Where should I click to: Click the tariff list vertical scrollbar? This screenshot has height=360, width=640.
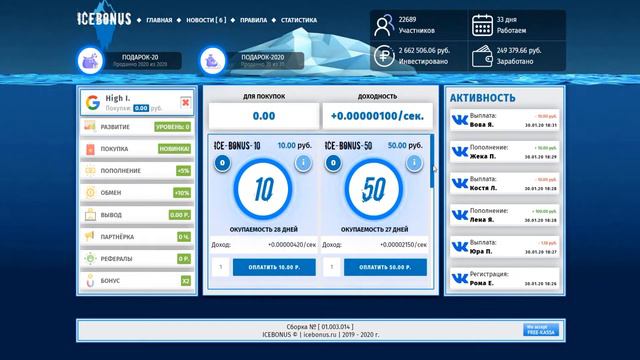point(432,162)
